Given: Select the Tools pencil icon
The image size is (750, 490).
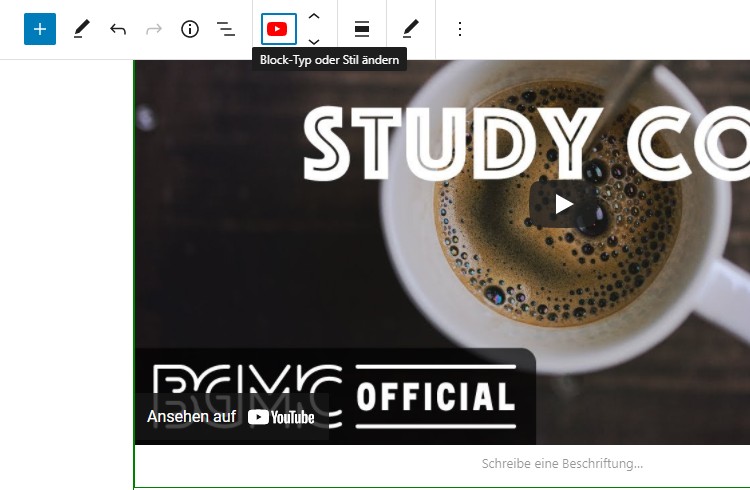Looking at the screenshot, I should tap(81, 29).
